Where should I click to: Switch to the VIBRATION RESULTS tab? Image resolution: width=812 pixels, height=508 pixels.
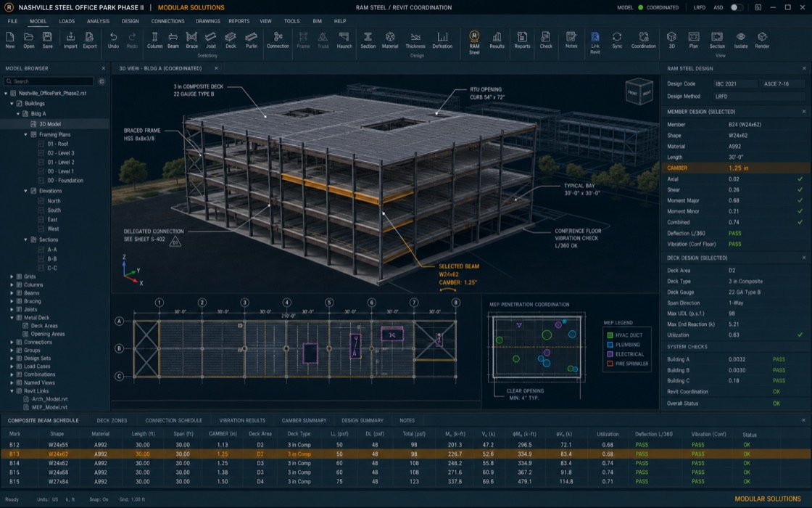[x=242, y=420]
